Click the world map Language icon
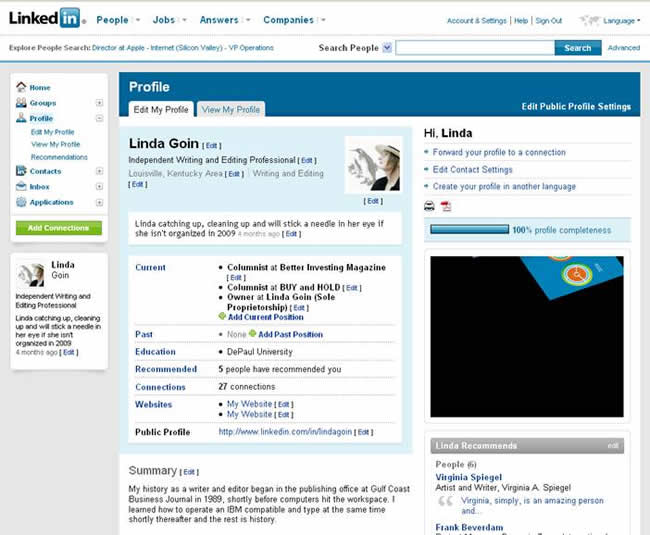Screen dimensions: 650x535 pyautogui.click(x=590, y=20)
